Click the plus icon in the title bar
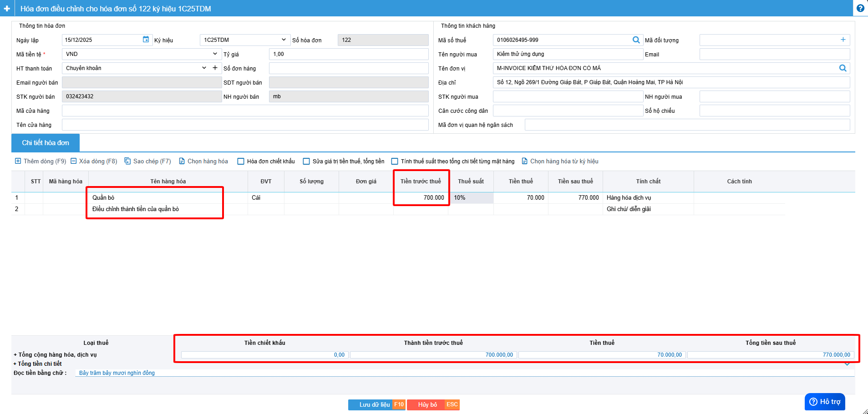 (x=7, y=9)
